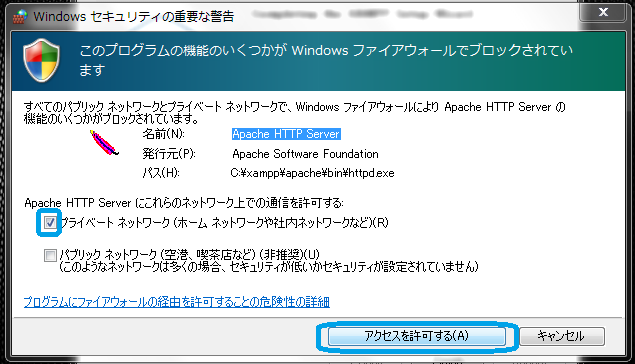635x364 pixels.
Task: Click the C:¥xampp¥apache¥bin¥httpd.exe path text
Action: click(312, 173)
